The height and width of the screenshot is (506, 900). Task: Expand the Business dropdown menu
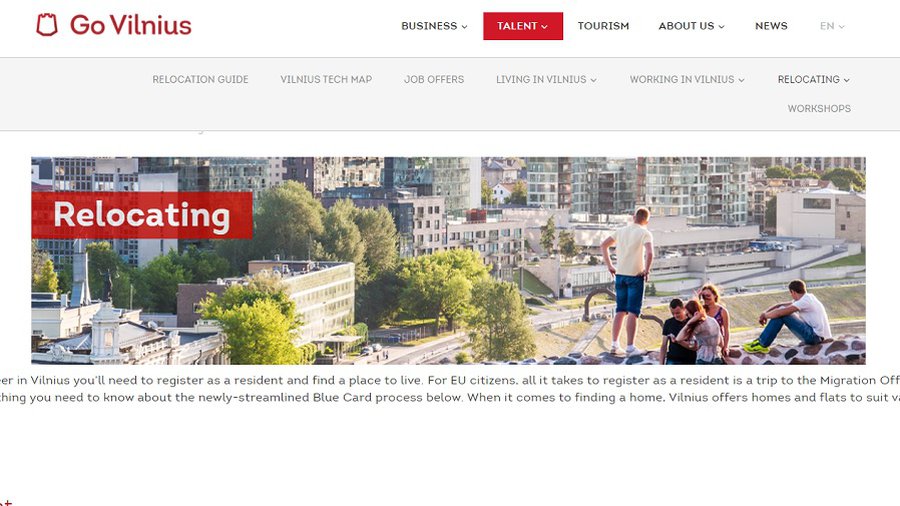tap(434, 26)
